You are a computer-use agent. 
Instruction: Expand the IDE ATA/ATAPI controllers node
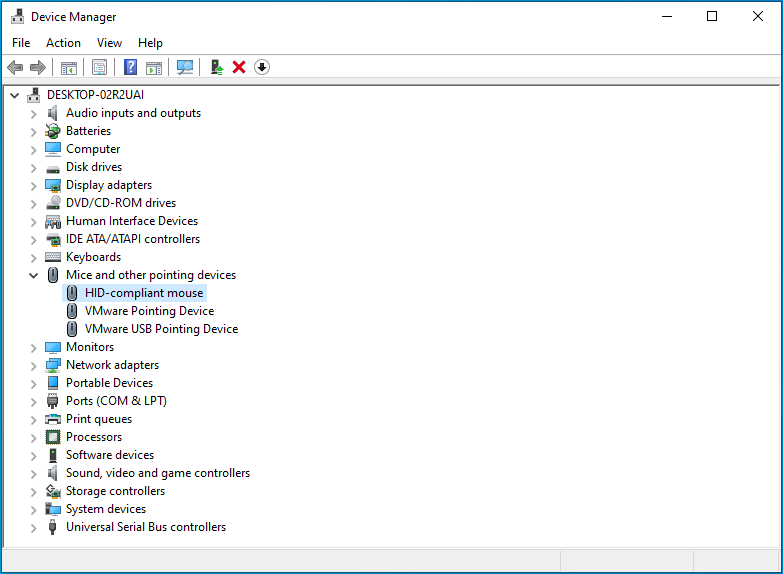(x=33, y=240)
